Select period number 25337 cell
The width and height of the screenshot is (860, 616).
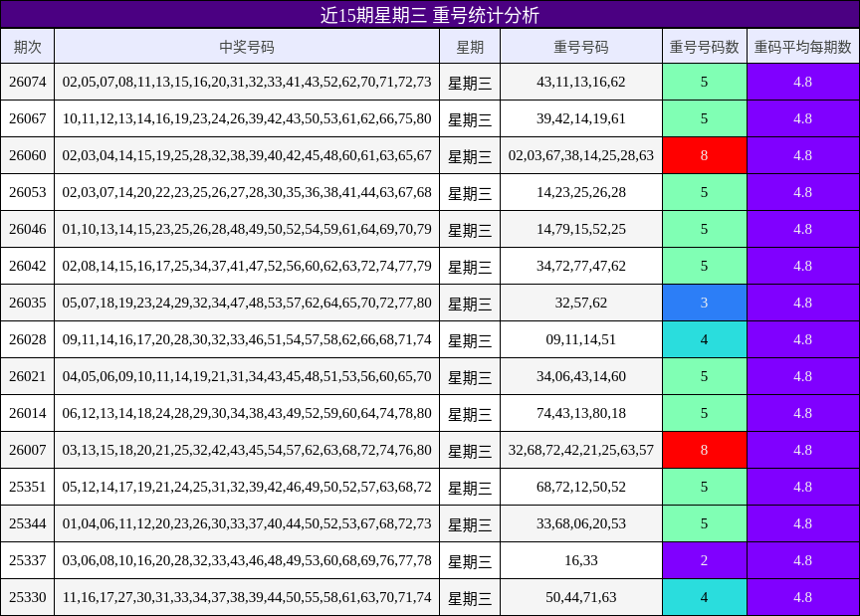click(28, 560)
